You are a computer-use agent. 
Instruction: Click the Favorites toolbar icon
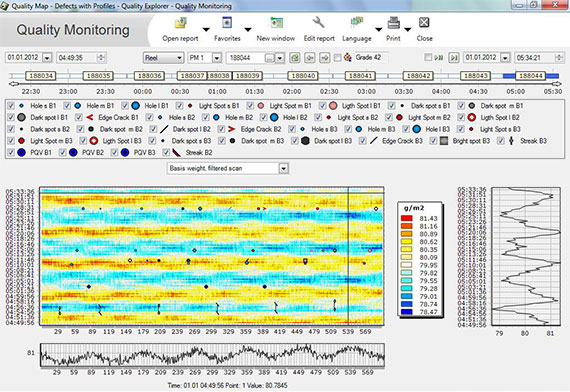227,23
